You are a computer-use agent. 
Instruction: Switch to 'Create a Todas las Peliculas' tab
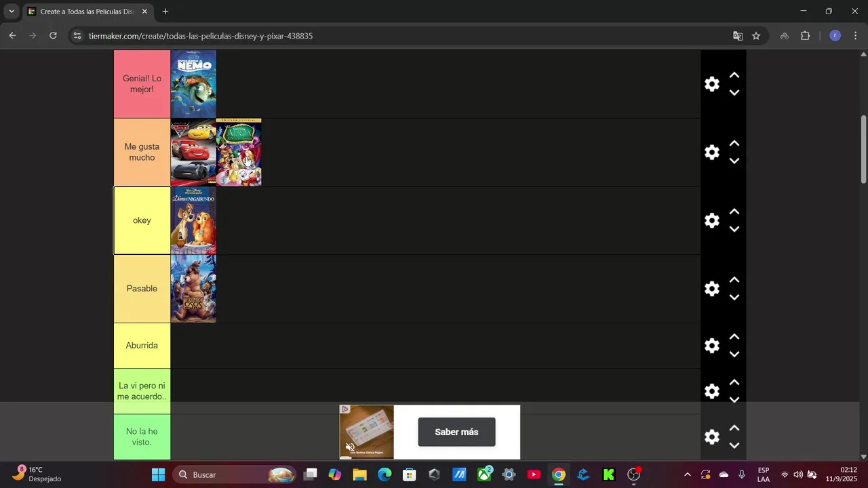(87, 12)
